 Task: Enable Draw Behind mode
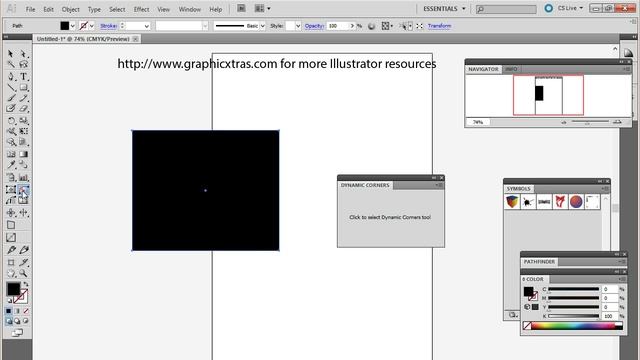[x=17, y=321]
